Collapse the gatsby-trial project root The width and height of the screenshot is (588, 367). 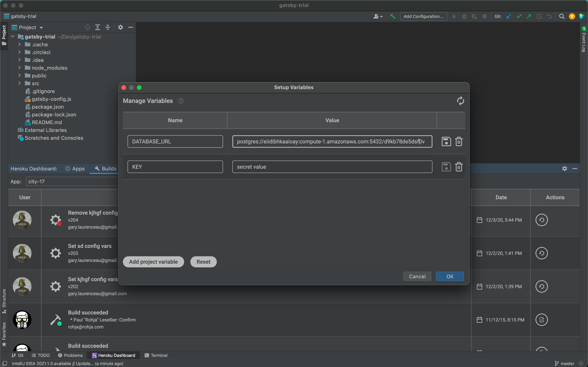coord(13,37)
